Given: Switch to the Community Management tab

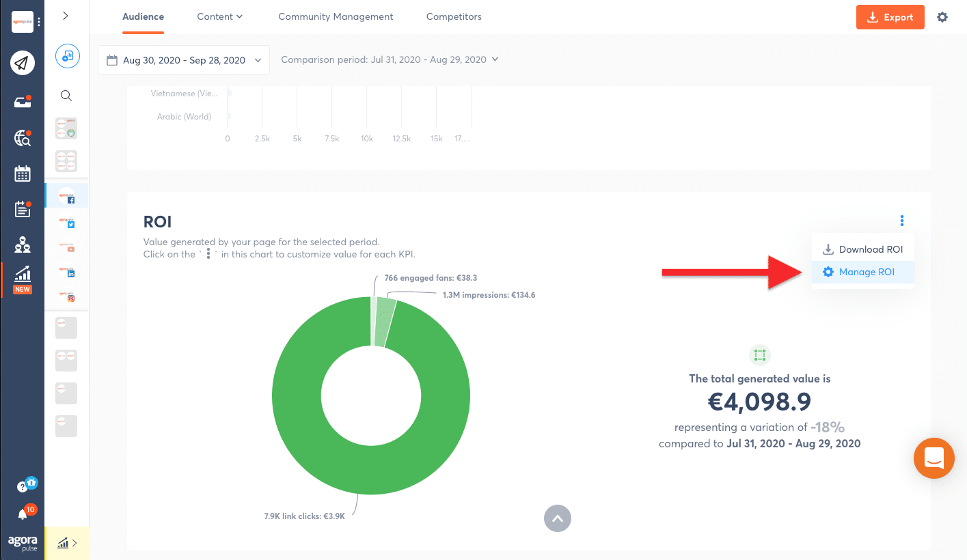Looking at the screenshot, I should tap(336, 16).
